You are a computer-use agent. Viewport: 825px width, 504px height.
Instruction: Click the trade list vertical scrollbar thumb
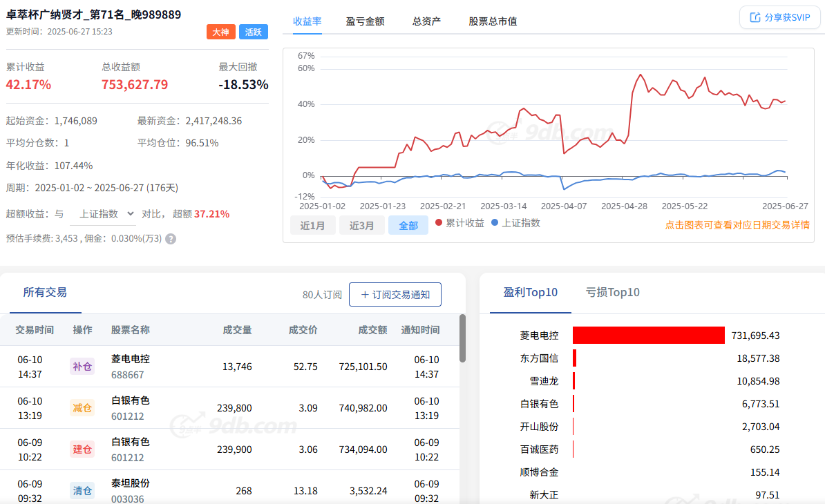tap(462, 338)
